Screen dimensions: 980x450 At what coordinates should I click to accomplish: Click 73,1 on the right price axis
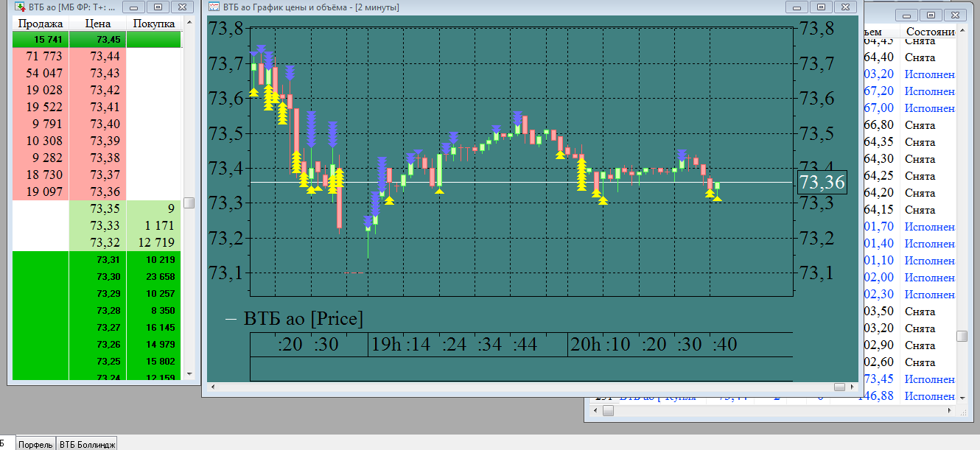816,273
